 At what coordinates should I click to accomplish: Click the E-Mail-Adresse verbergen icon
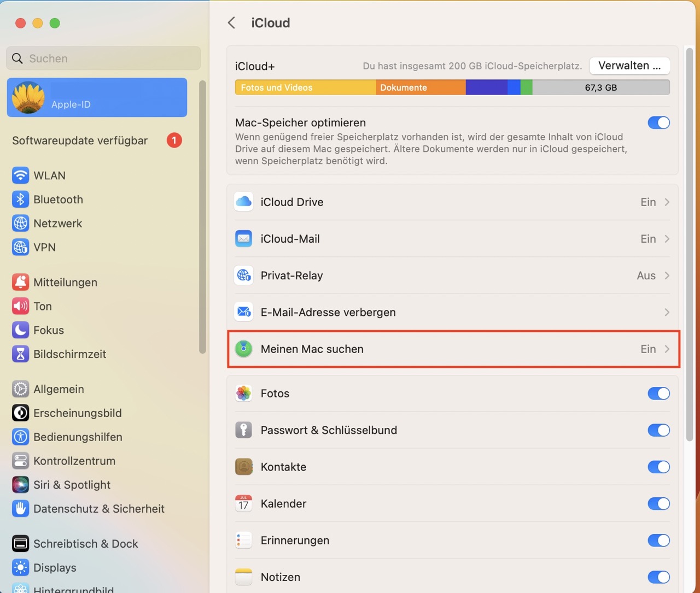coord(243,312)
